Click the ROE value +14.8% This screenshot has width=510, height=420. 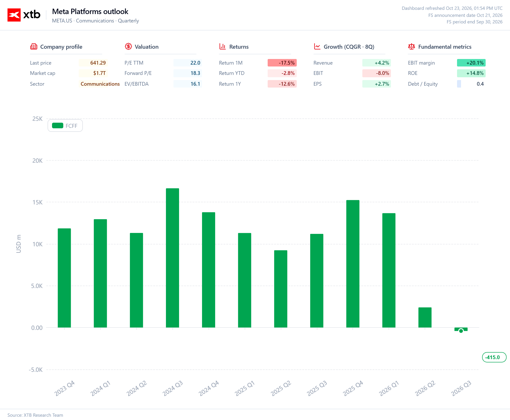click(471, 73)
